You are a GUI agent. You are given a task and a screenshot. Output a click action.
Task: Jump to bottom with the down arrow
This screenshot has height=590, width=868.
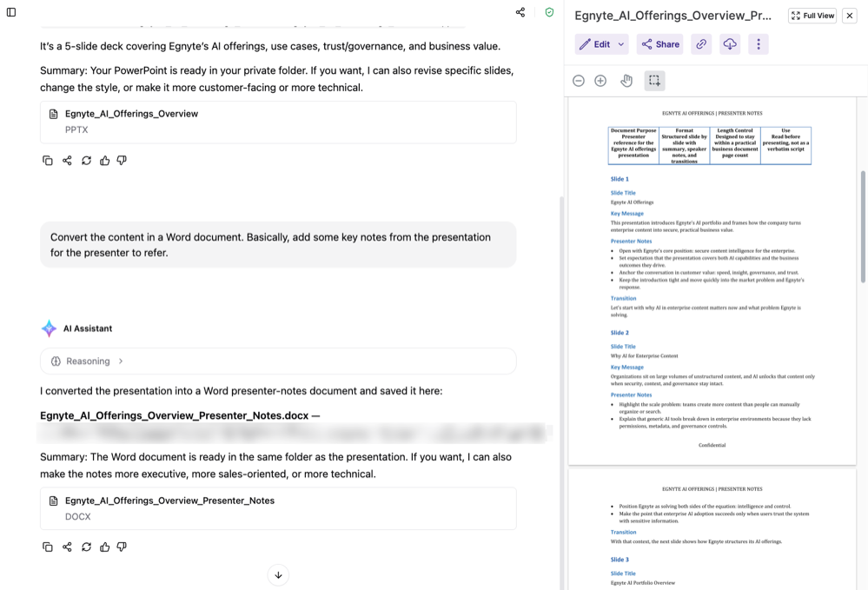coord(278,575)
